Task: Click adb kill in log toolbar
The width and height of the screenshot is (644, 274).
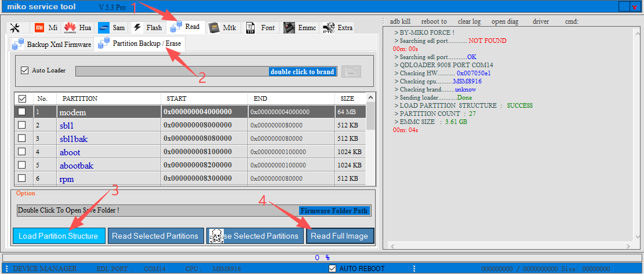Action: tap(400, 21)
